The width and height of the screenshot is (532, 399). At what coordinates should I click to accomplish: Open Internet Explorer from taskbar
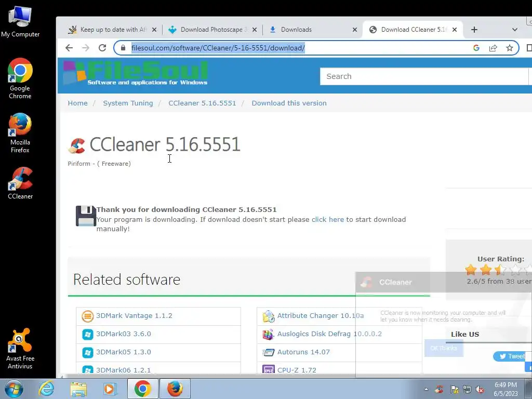(x=46, y=389)
